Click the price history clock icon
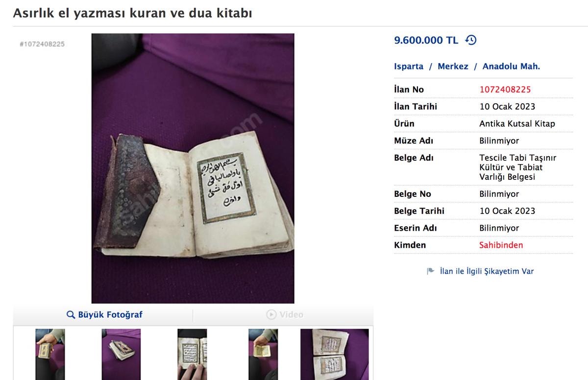 pyautogui.click(x=470, y=40)
